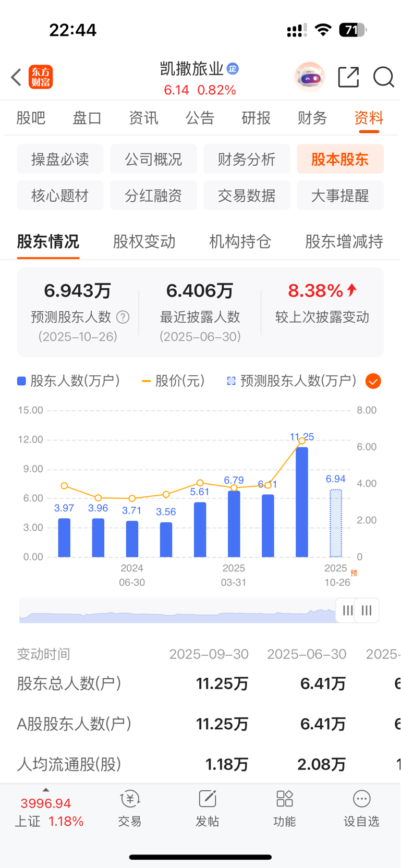Switch to the 财务 tab
Image resolution: width=401 pixels, height=868 pixels.
312,118
